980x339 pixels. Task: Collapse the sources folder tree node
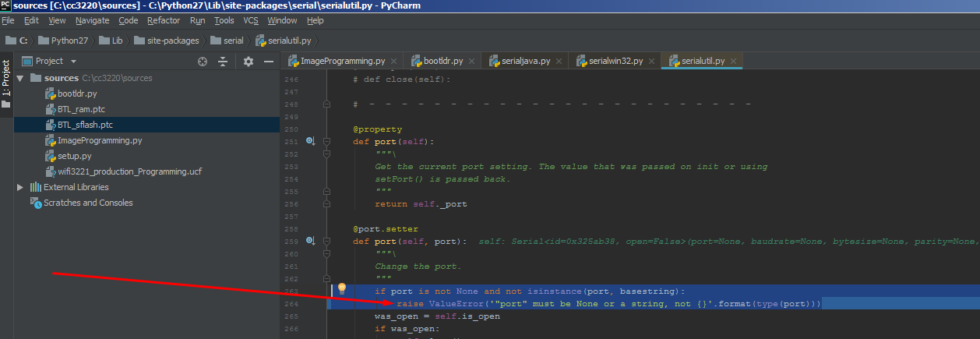point(20,78)
